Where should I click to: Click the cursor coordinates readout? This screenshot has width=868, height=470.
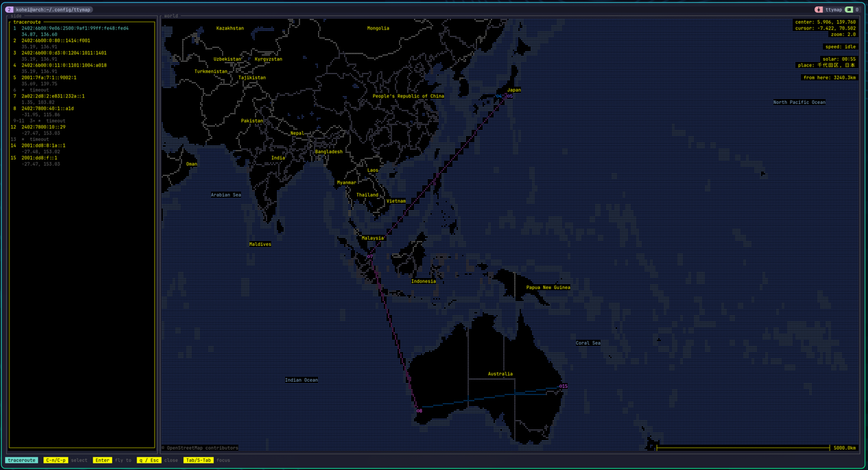coord(825,28)
